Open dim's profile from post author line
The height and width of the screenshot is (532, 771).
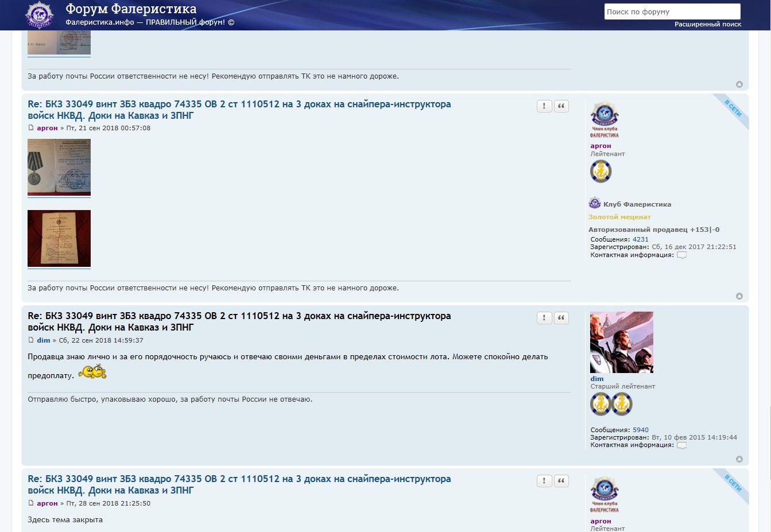[x=44, y=340]
